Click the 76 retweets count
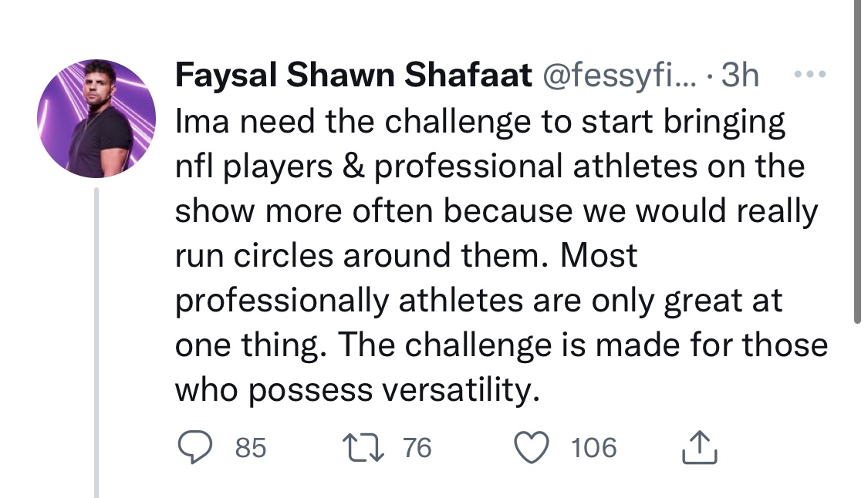The width and height of the screenshot is (868, 498). pyautogui.click(x=417, y=448)
